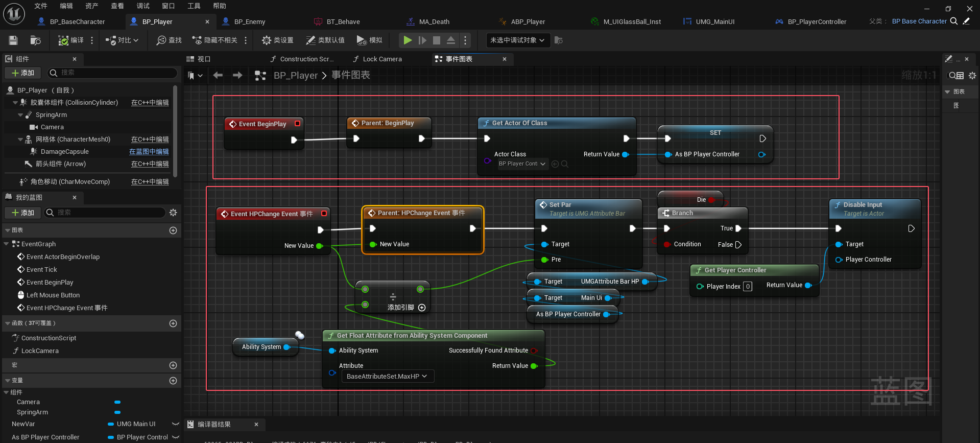
Task: Add new variable with plus icon
Action: [x=173, y=381]
